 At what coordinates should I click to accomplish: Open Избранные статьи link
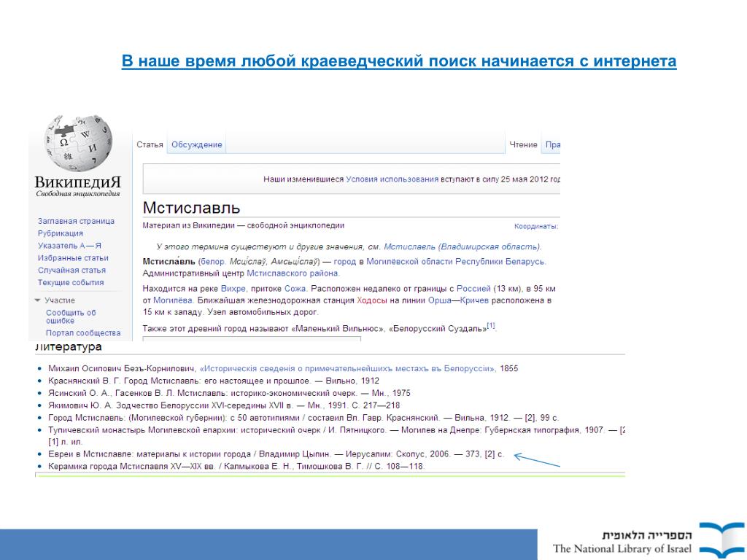73,258
